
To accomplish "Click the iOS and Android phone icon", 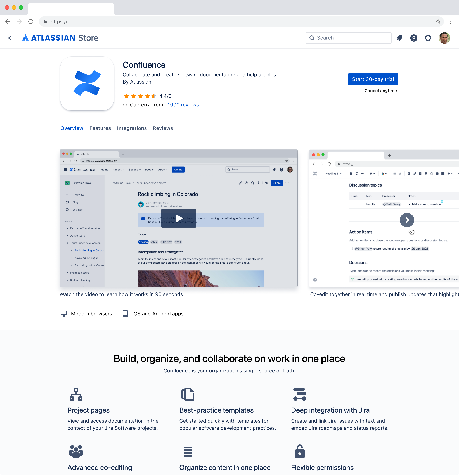I will (x=125, y=313).
